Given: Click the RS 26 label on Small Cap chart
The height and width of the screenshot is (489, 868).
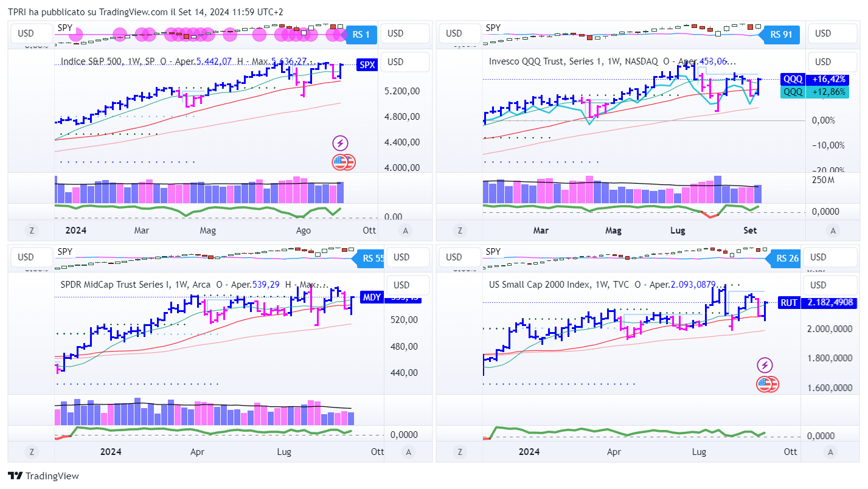Looking at the screenshot, I should coord(787,258).
